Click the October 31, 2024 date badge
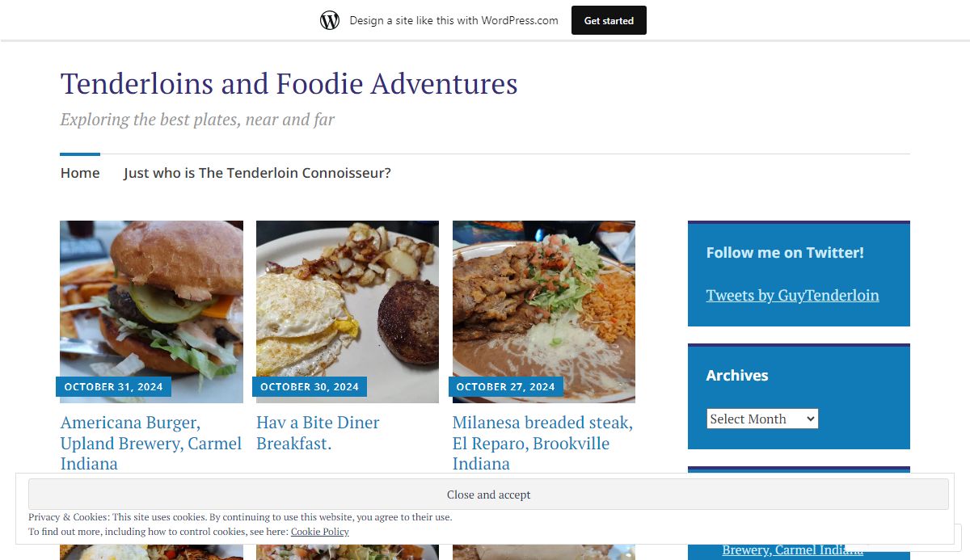Screen dimensions: 970x560 113,387
